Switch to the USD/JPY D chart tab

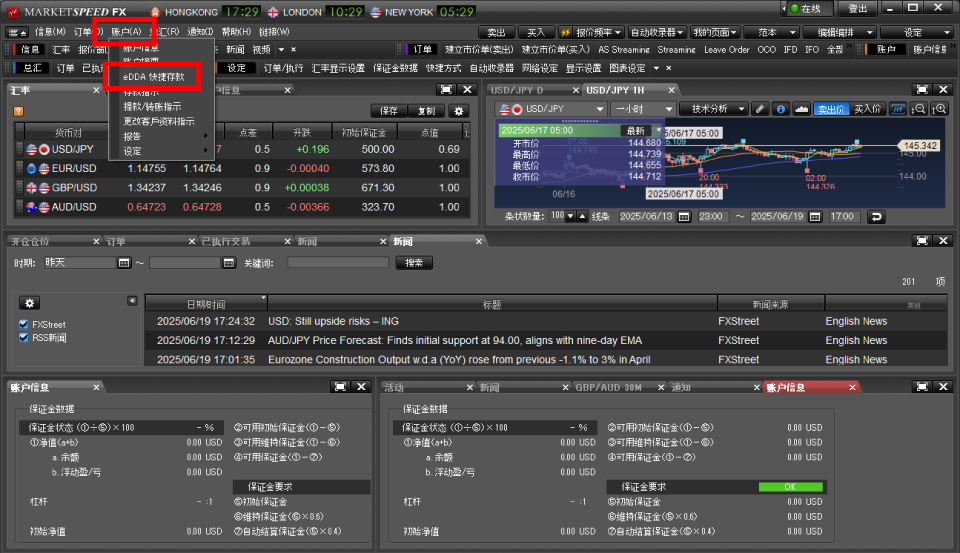(x=518, y=90)
